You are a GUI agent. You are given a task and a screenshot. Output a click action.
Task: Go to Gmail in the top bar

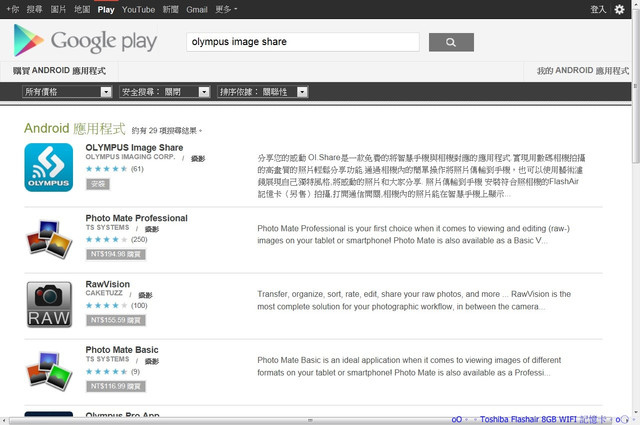coord(197,9)
